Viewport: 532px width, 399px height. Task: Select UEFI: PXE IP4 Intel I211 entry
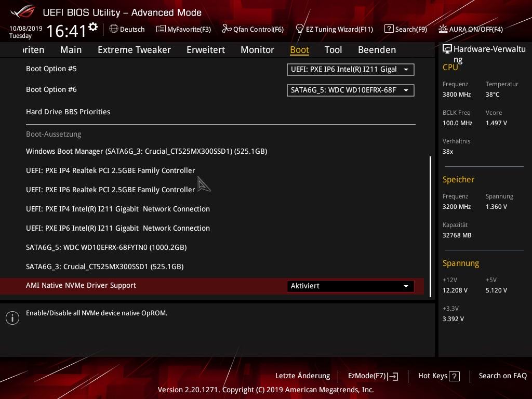[118, 209]
